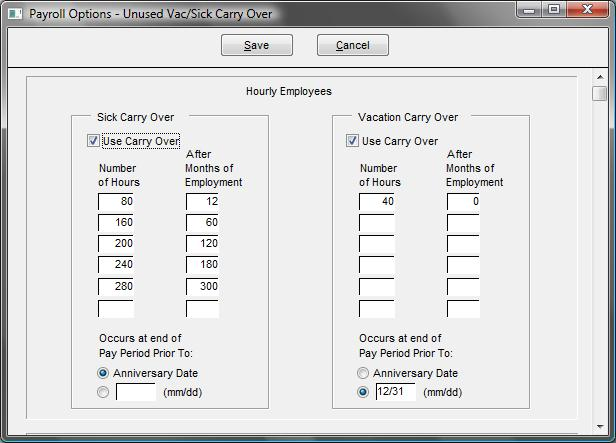Click the Save button

point(257,45)
